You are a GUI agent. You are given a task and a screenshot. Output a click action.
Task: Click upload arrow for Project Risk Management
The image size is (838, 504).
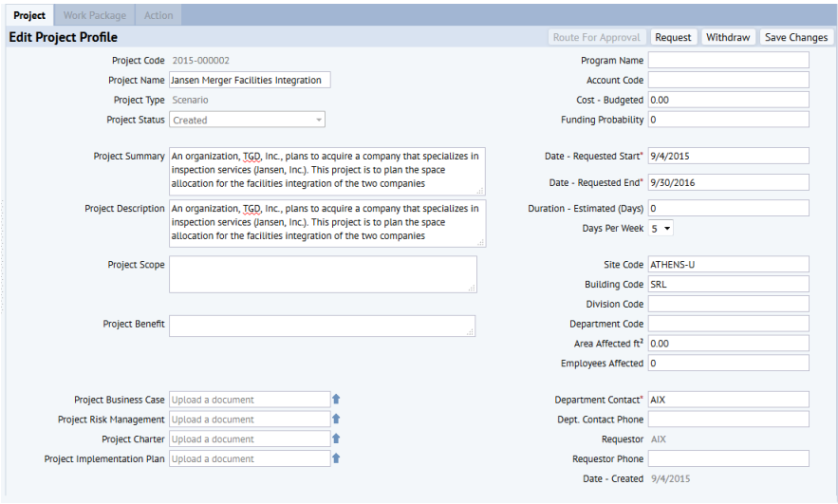coord(336,420)
